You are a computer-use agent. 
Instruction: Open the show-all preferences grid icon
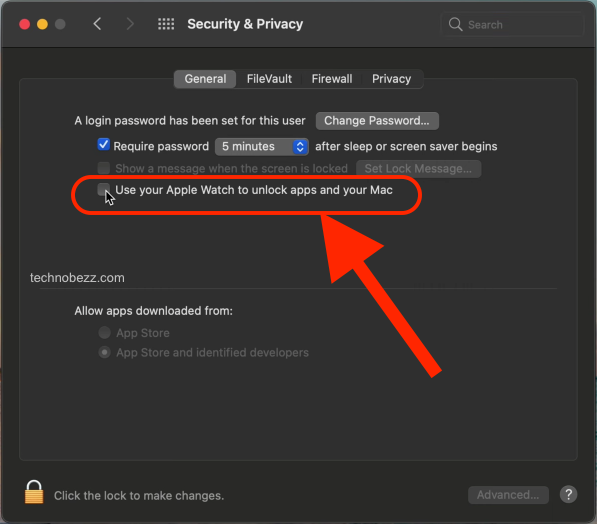[166, 24]
